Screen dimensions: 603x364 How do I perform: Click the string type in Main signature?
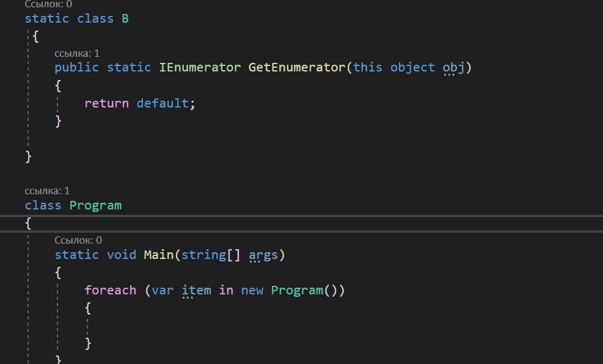pyautogui.click(x=203, y=254)
